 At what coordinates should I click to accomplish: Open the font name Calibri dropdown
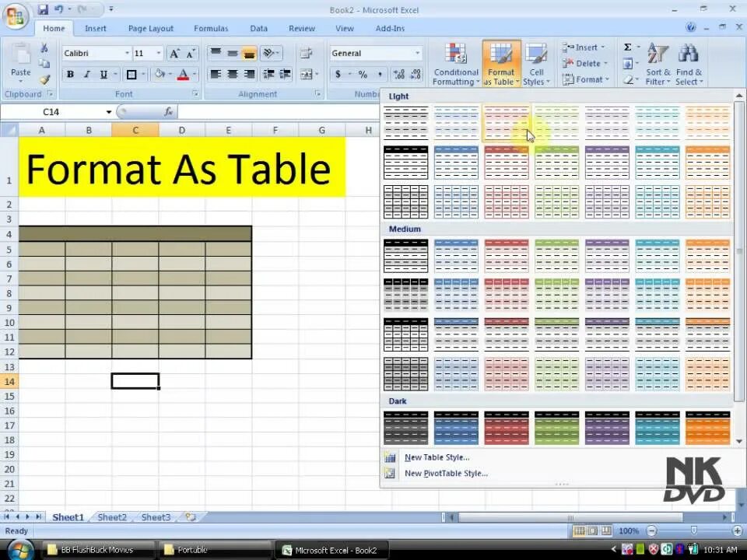[x=127, y=53]
